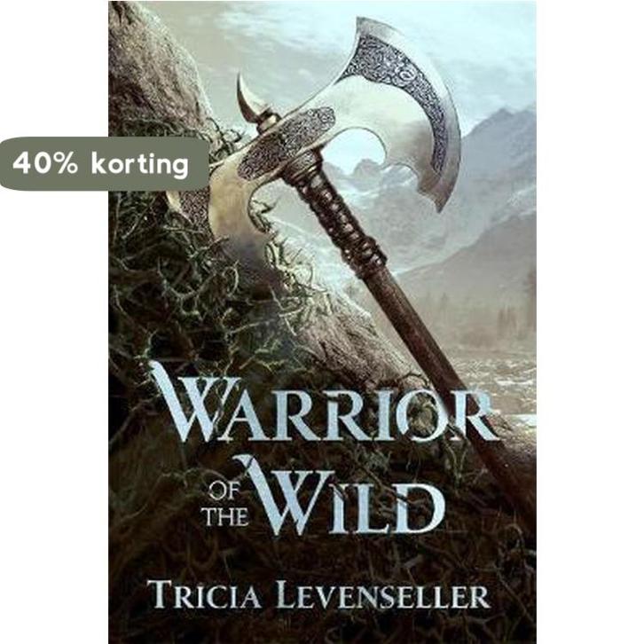Click the name 'Levenseller' on the cover
This screenshot has width=644, height=644.
pos(383,595)
